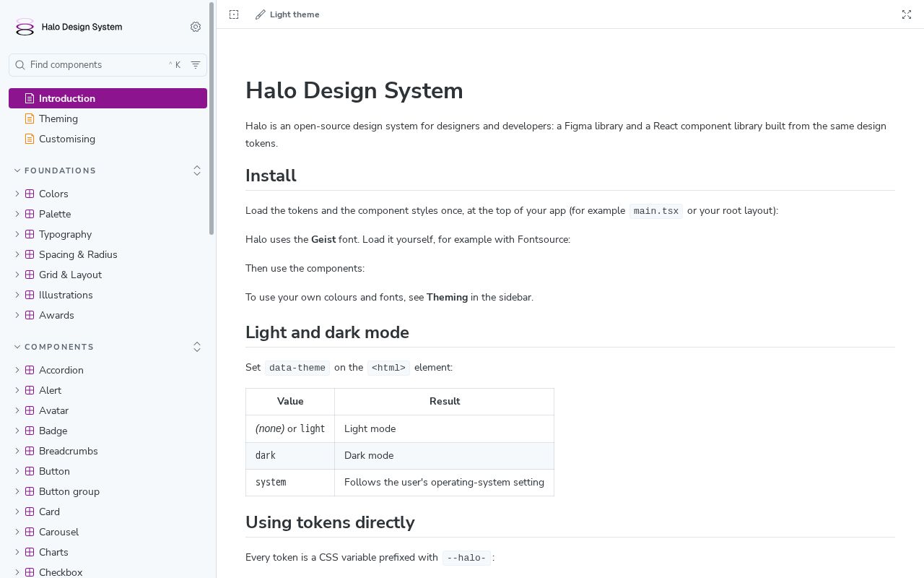Expand the Palette chevron

click(x=17, y=214)
